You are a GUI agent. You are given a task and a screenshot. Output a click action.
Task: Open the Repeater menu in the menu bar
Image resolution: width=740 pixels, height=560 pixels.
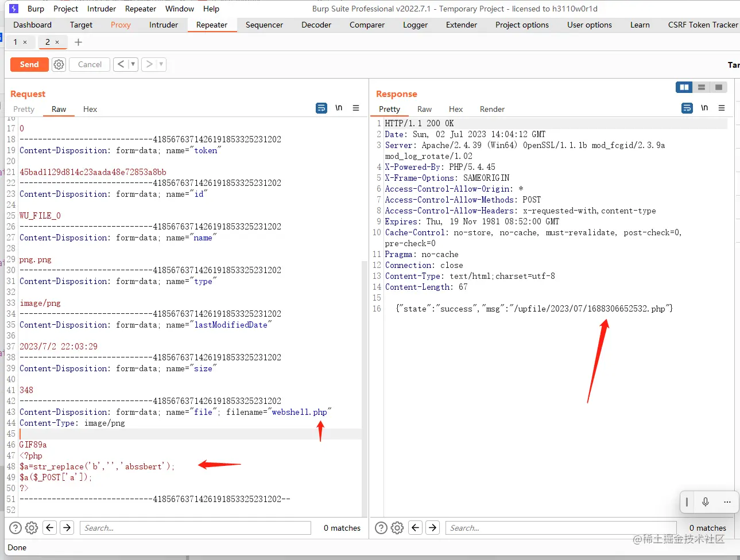(141, 9)
